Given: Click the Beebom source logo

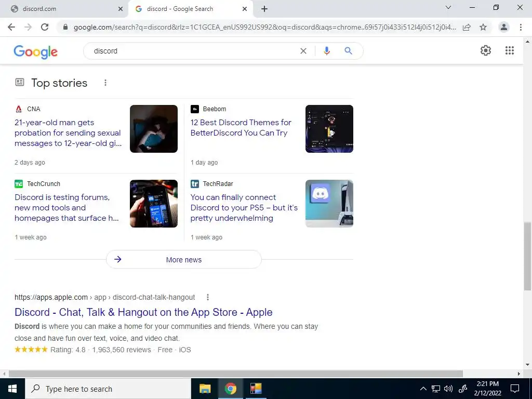Looking at the screenshot, I should pyautogui.click(x=195, y=109).
